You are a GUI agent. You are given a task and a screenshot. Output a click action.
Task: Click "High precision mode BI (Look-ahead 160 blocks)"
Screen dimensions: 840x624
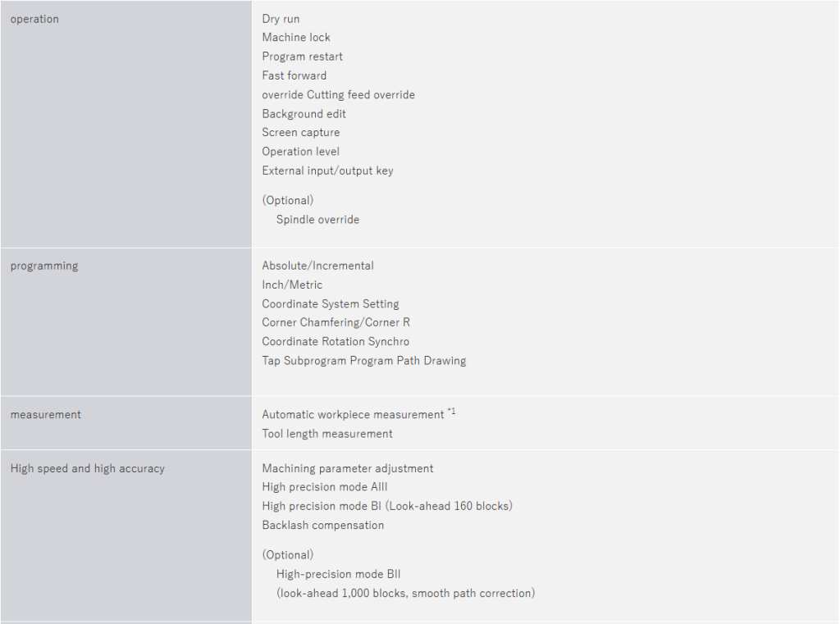(387, 507)
